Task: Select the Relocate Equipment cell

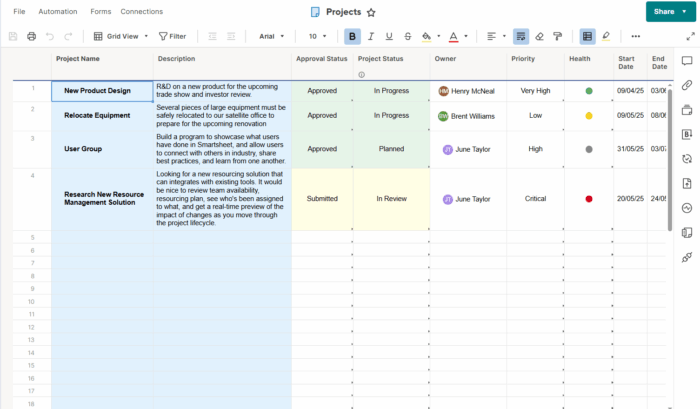Action: [x=102, y=116]
